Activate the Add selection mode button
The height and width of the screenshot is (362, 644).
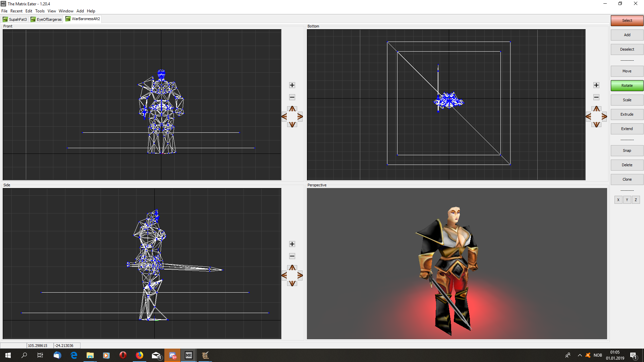pos(627,35)
